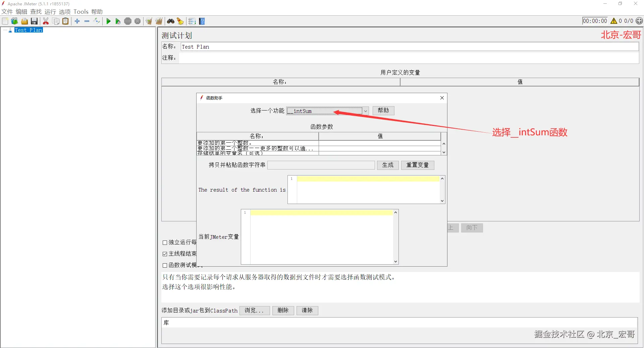Click the Toggle enable/disable icon

(x=97, y=21)
